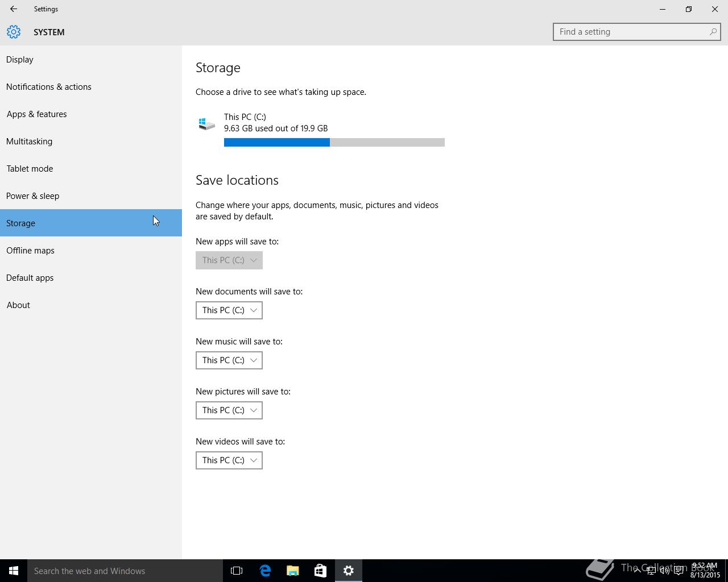728x582 pixels.
Task: Click the taskbar clock and date
Action: coord(705,571)
